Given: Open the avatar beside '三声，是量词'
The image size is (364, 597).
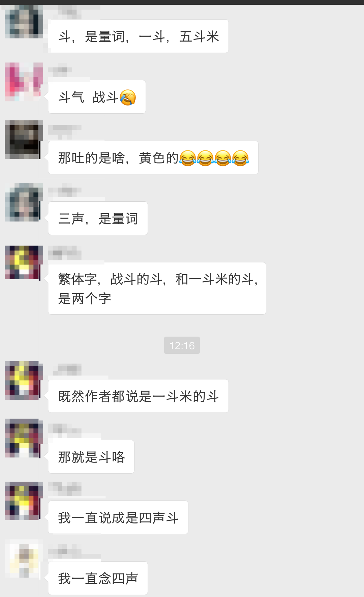Looking at the screenshot, I should 24,202.
